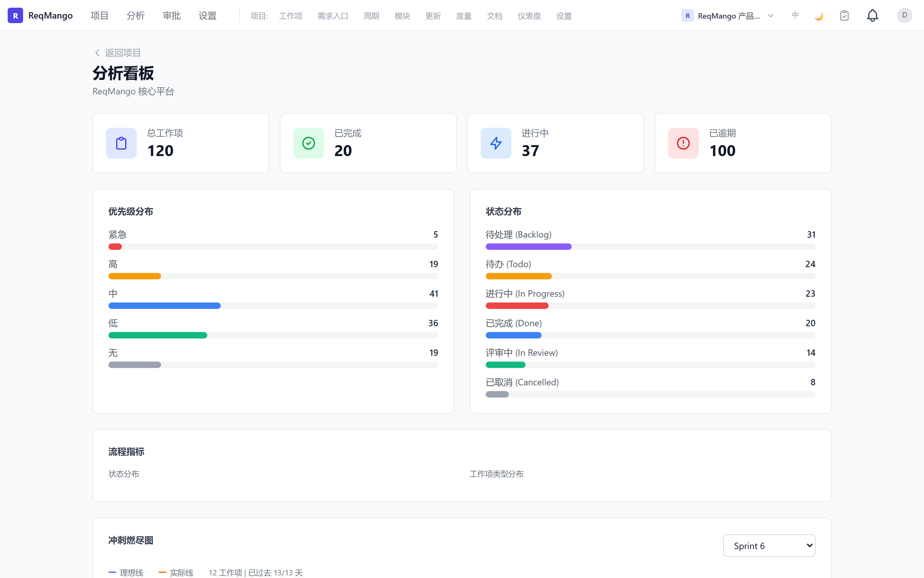The image size is (924, 578).
Task: Click the workspace R badge icon
Action: (x=687, y=16)
